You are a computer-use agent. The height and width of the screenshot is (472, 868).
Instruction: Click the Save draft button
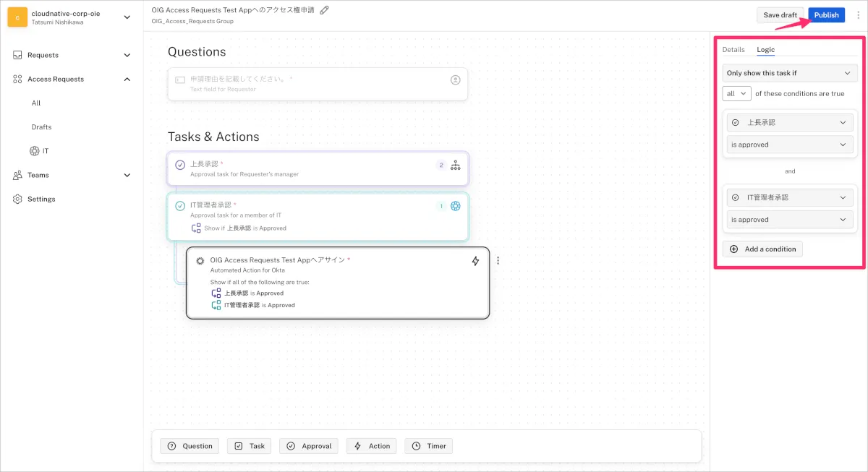coord(780,15)
